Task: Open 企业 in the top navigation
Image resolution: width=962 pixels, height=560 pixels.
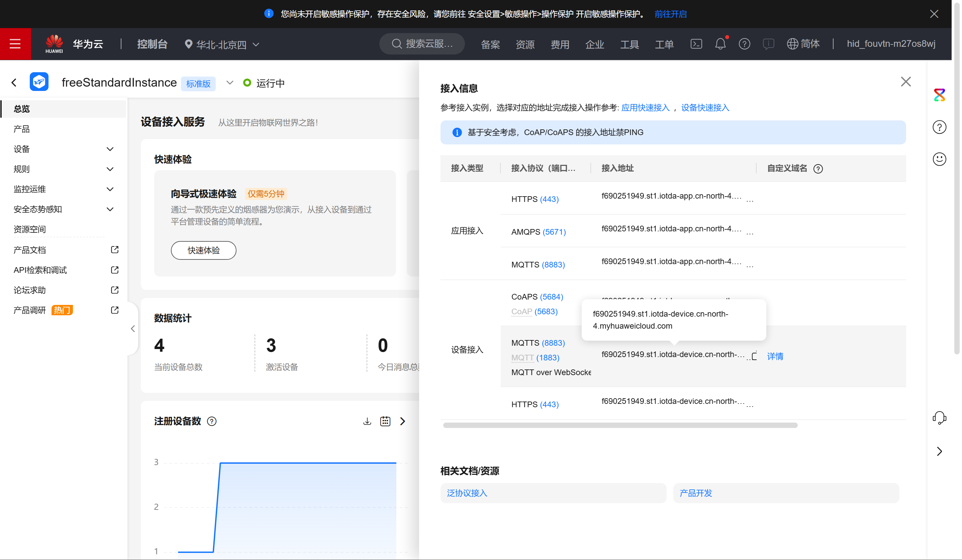Action: point(594,44)
